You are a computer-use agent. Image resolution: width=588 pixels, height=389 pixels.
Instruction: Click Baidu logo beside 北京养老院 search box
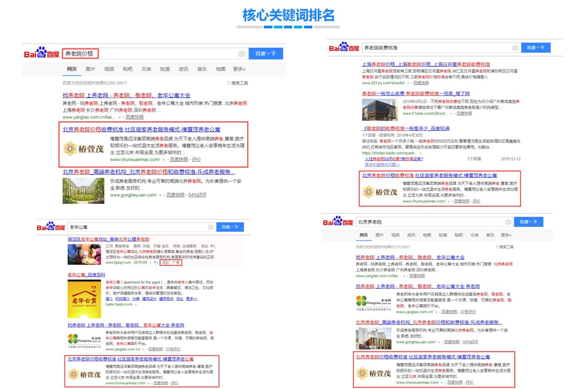pyautogui.click(x=338, y=222)
